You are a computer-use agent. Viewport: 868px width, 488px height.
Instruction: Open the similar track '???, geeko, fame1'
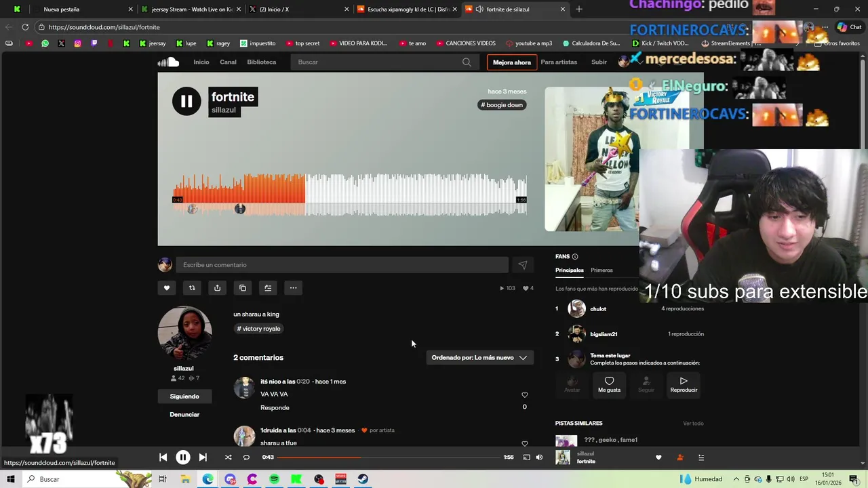pos(610,440)
